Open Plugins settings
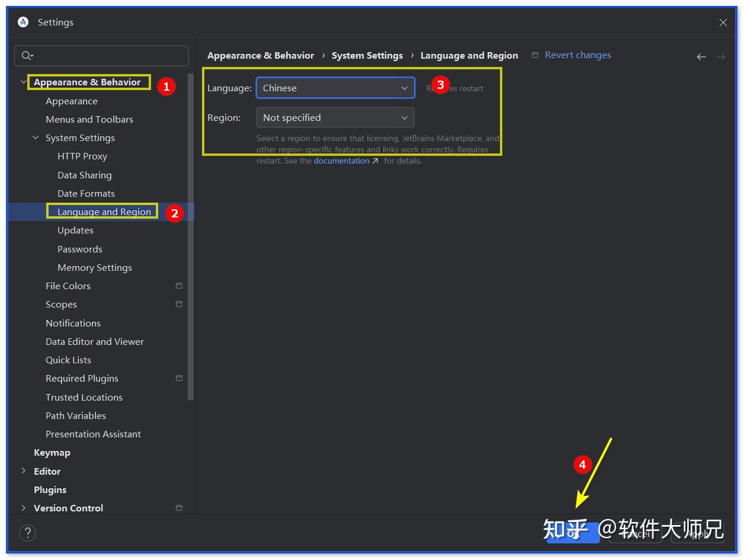 coord(50,490)
